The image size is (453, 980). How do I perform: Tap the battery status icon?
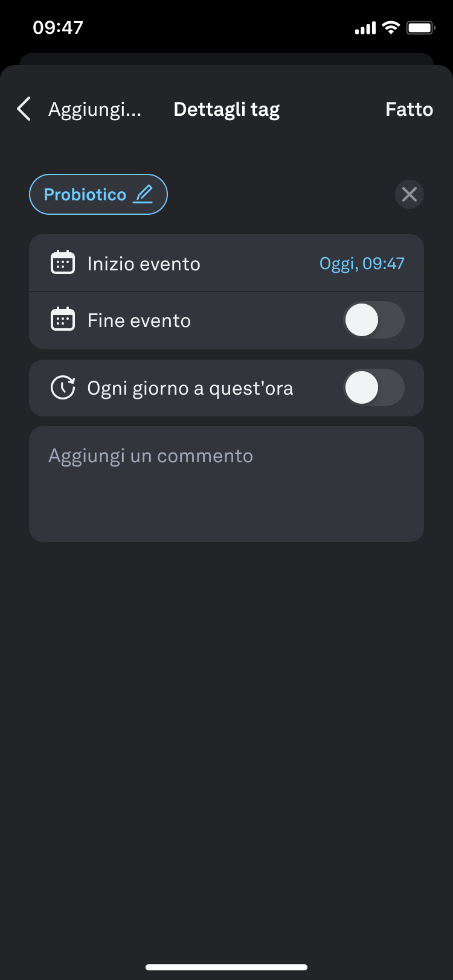click(420, 28)
